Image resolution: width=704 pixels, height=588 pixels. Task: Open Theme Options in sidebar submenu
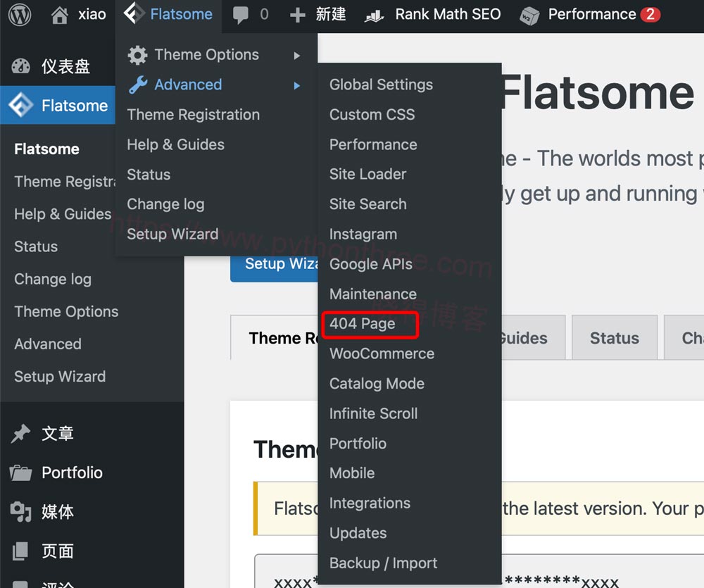pyautogui.click(x=66, y=312)
